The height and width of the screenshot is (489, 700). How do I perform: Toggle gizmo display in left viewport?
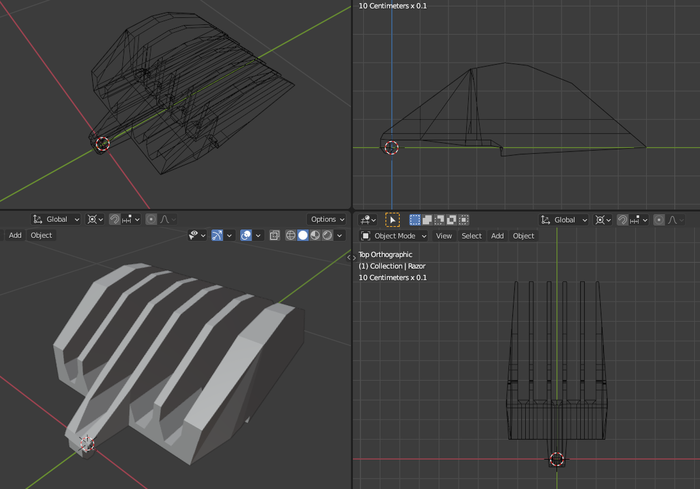click(216, 236)
